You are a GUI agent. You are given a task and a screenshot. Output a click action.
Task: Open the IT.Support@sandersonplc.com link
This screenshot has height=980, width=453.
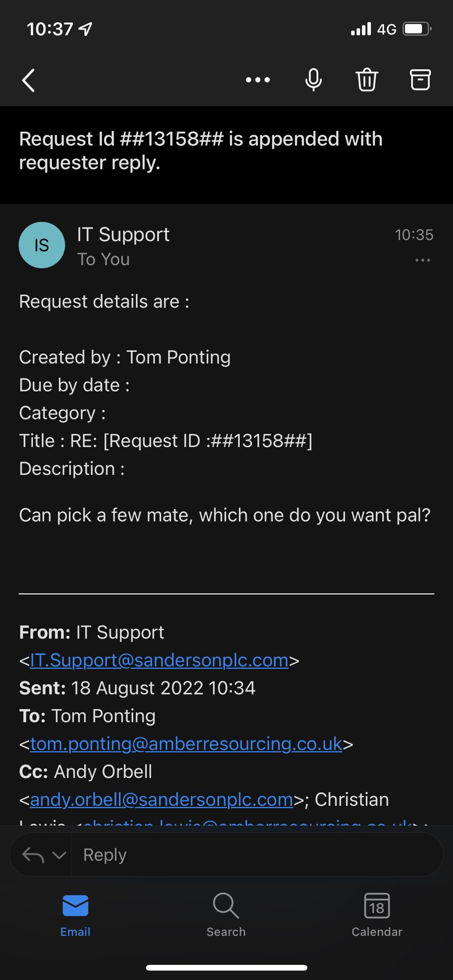[x=159, y=660]
